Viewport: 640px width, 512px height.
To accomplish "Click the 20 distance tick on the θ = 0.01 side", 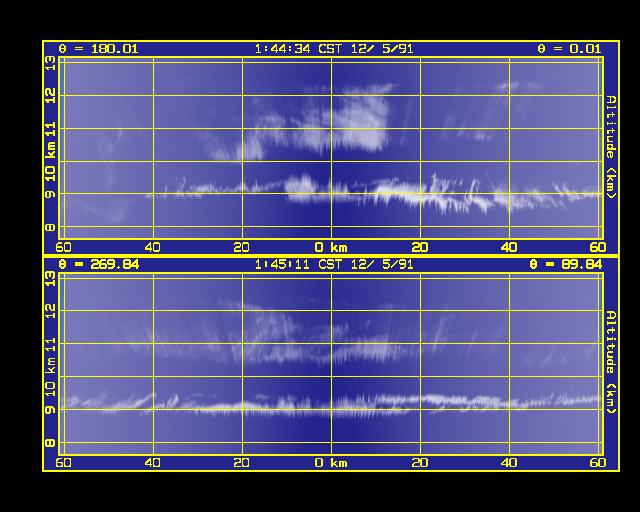I will click(x=420, y=247).
